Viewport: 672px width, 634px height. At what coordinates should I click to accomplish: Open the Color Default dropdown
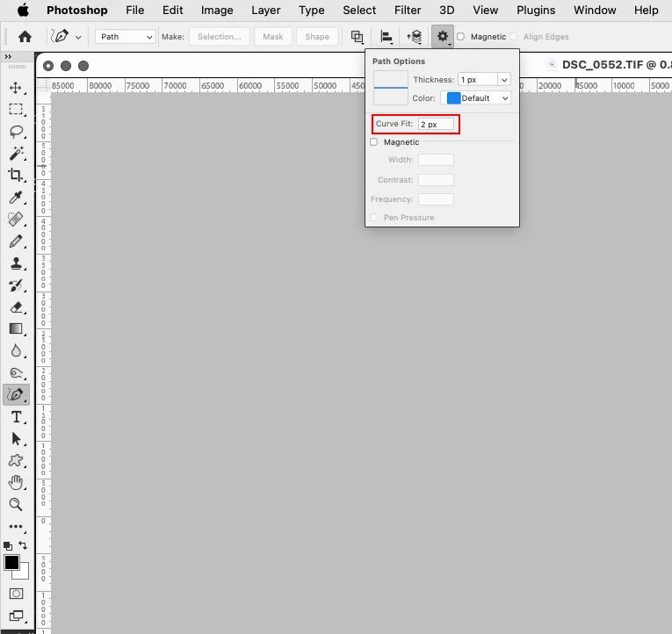[478, 98]
